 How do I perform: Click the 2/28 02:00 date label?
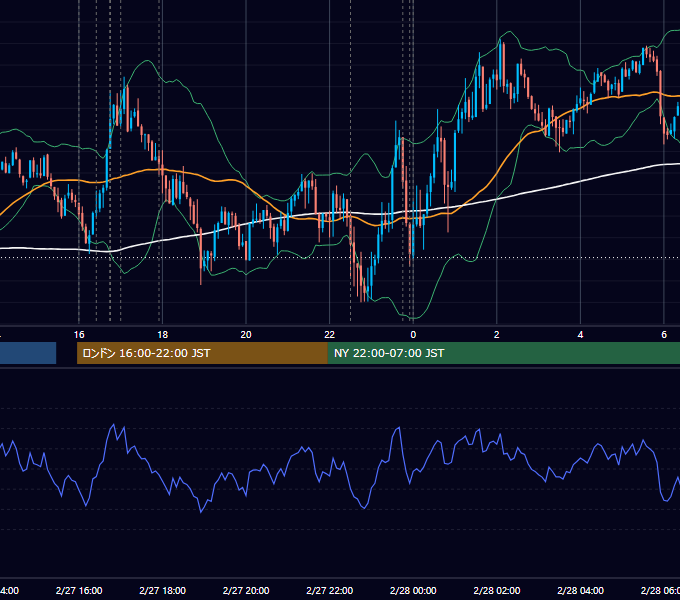click(x=497, y=590)
